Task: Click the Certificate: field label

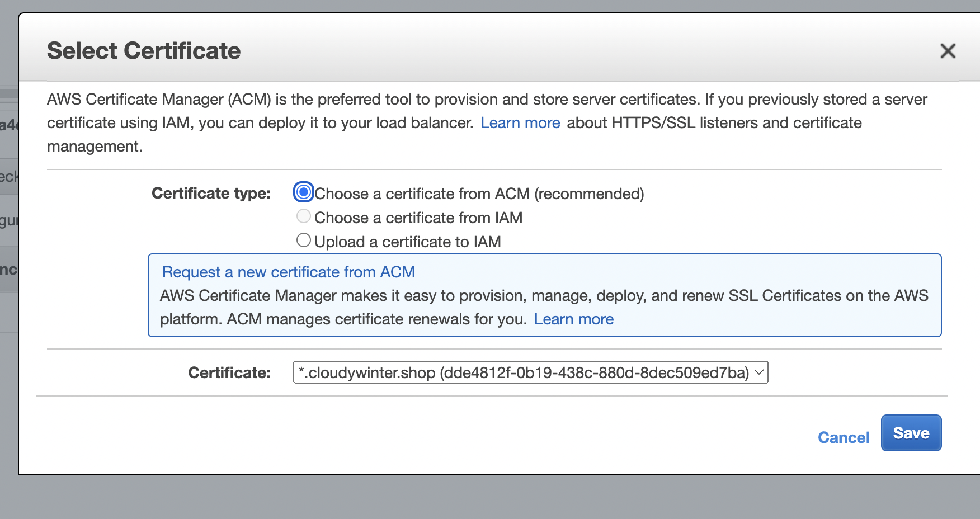Action: pyautogui.click(x=229, y=373)
